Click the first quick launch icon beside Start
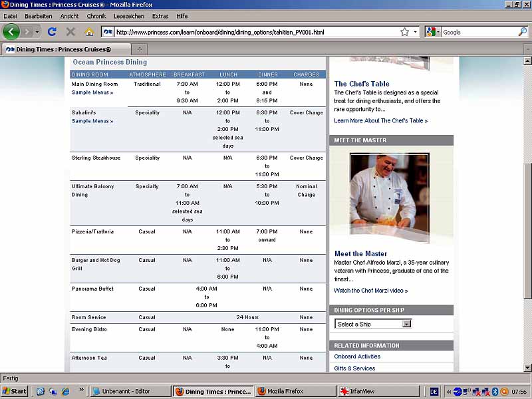The height and width of the screenshot is (399, 532). [41, 391]
